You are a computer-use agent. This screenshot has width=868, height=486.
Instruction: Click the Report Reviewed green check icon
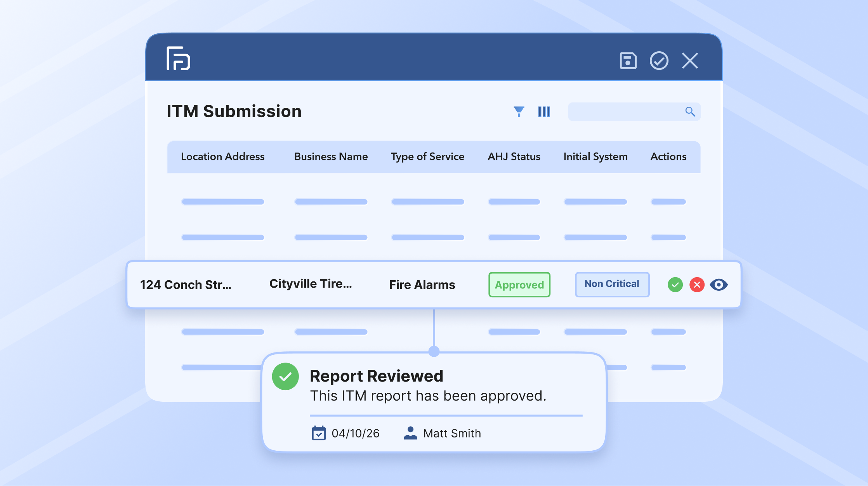285,377
